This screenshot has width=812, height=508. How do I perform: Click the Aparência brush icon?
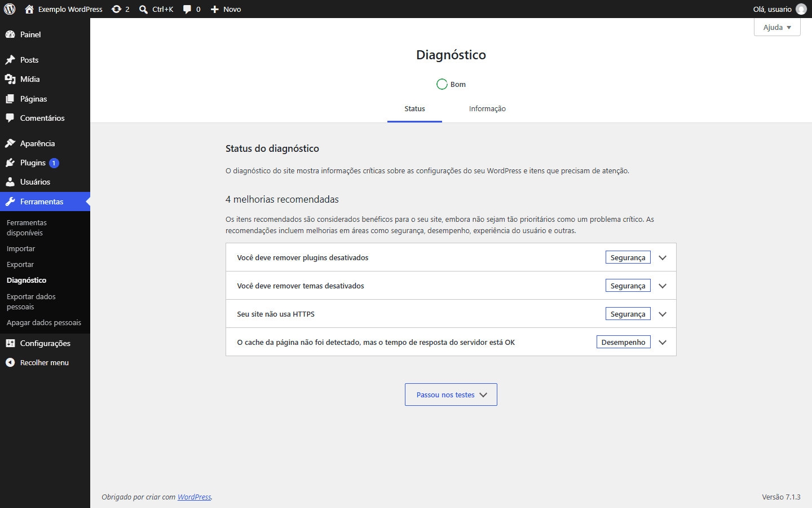click(10, 143)
